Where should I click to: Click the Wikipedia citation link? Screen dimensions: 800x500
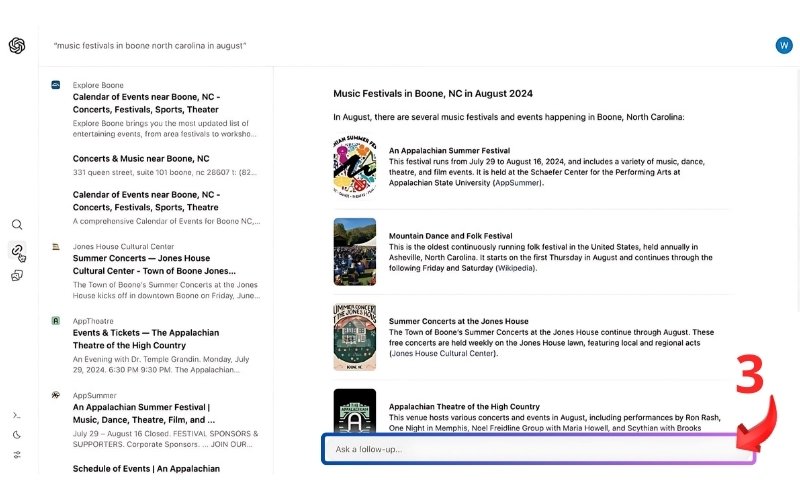point(515,268)
